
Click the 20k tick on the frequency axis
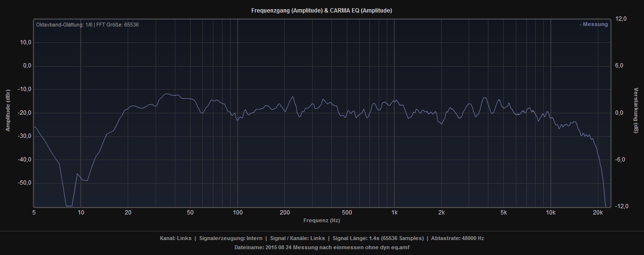pos(598,213)
